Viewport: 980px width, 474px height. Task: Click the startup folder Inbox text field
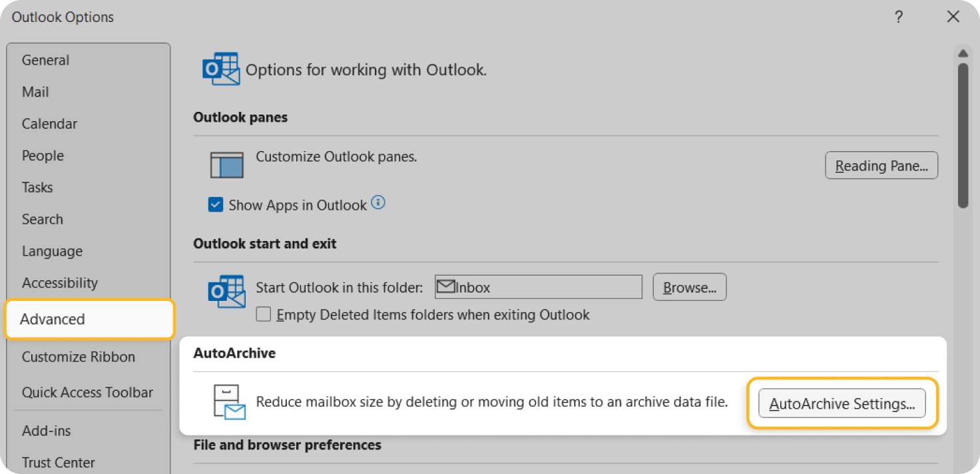(546, 286)
